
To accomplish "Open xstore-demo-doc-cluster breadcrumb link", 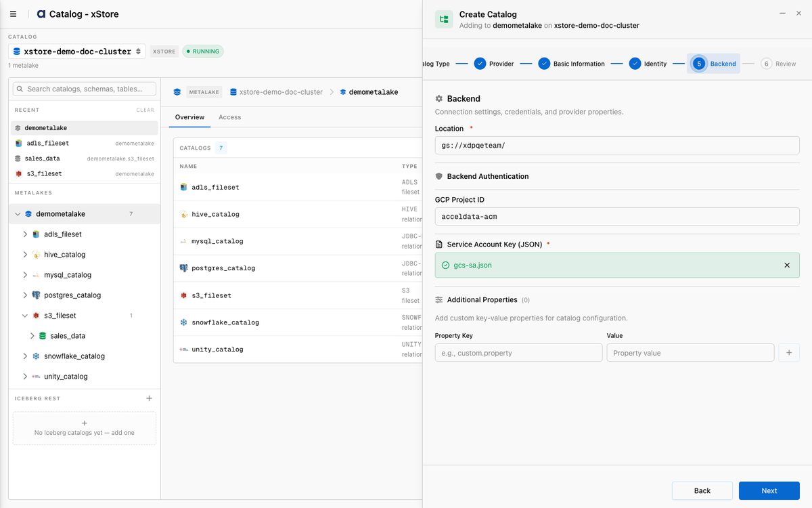I will point(276,92).
